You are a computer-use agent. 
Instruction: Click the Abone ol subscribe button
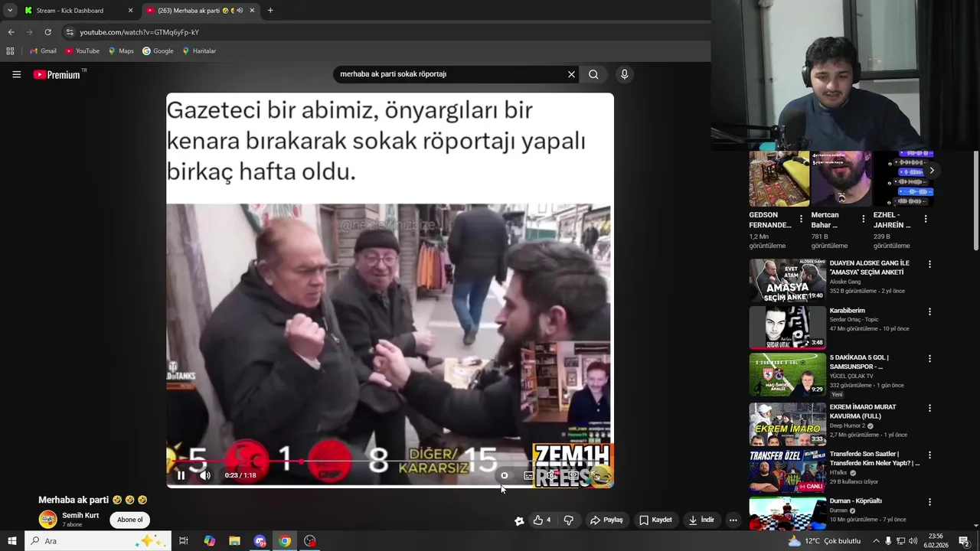[129, 520]
